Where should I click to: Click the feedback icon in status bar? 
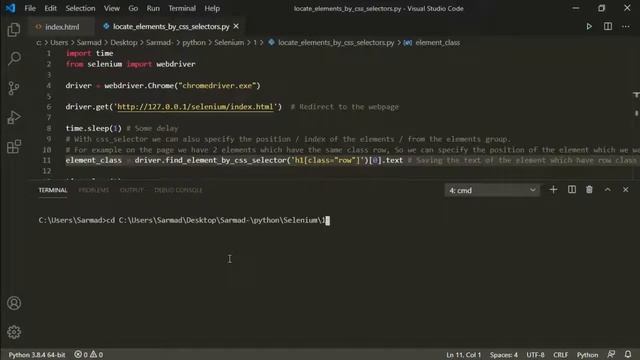click(x=611, y=354)
